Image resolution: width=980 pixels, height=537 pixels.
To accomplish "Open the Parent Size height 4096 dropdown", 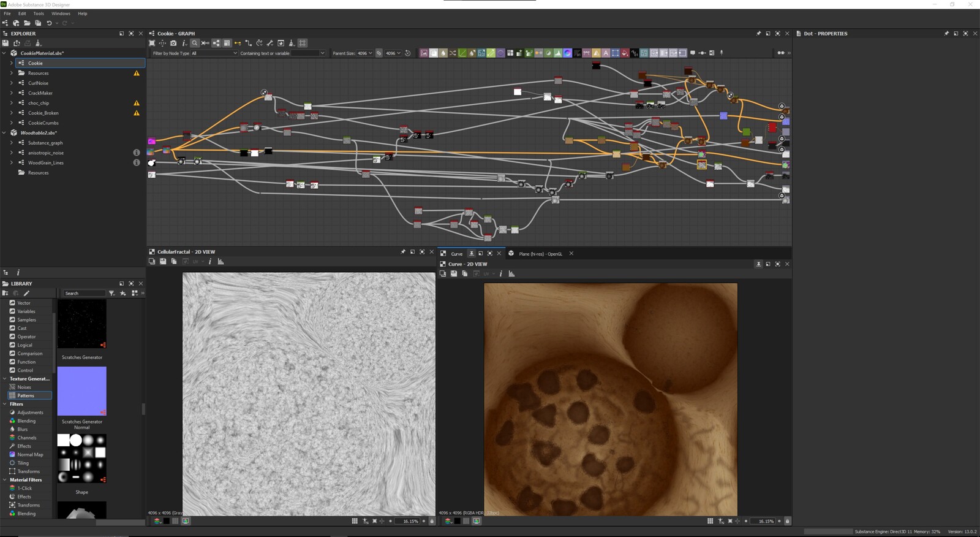I will [393, 53].
